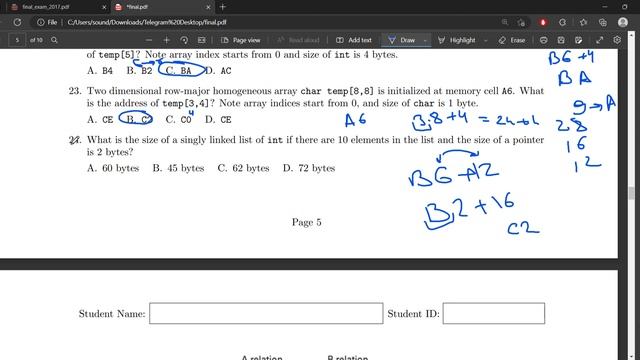The image size is (640, 360).
Task: Click the browser address bar zoom icon
Action: pyautogui.click(x=505, y=22)
